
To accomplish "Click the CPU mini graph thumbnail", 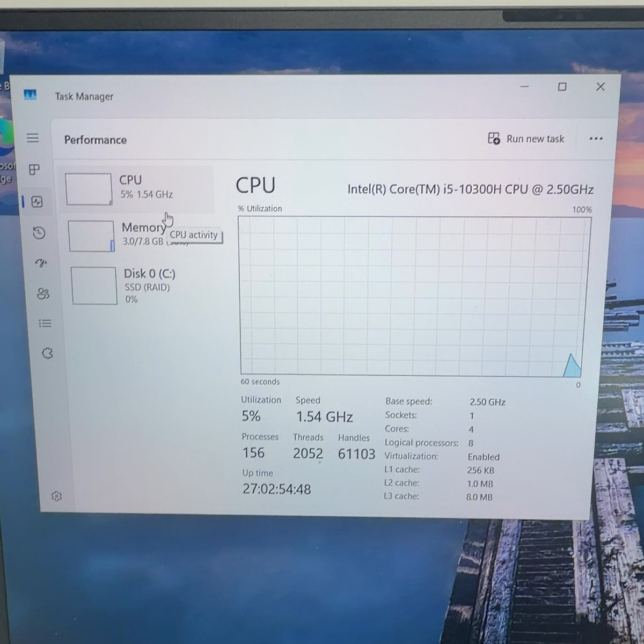I will tap(89, 189).
